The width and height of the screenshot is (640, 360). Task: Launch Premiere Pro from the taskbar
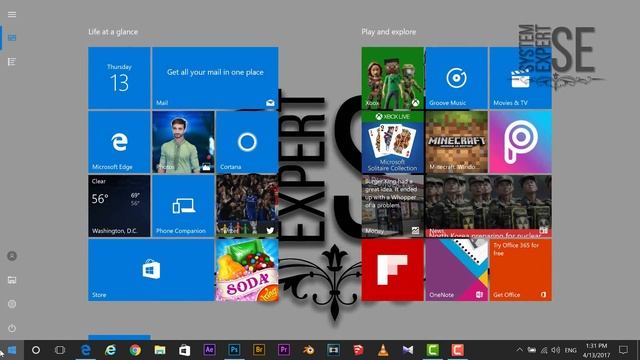point(284,350)
